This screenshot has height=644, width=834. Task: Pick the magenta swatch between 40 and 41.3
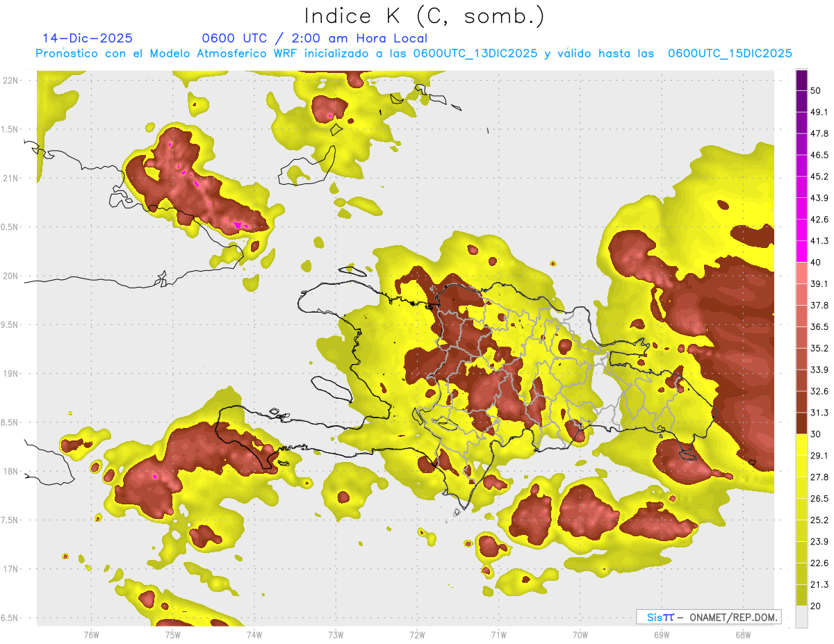pyautogui.click(x=801, y=251)
